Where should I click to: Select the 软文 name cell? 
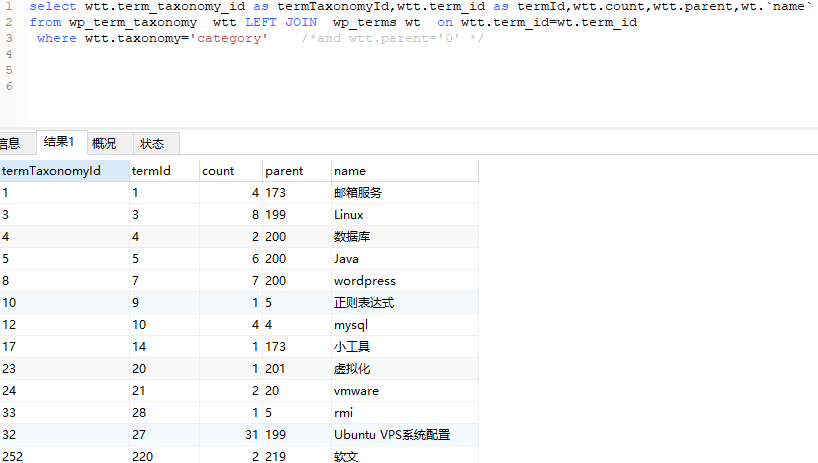(405, 456)
